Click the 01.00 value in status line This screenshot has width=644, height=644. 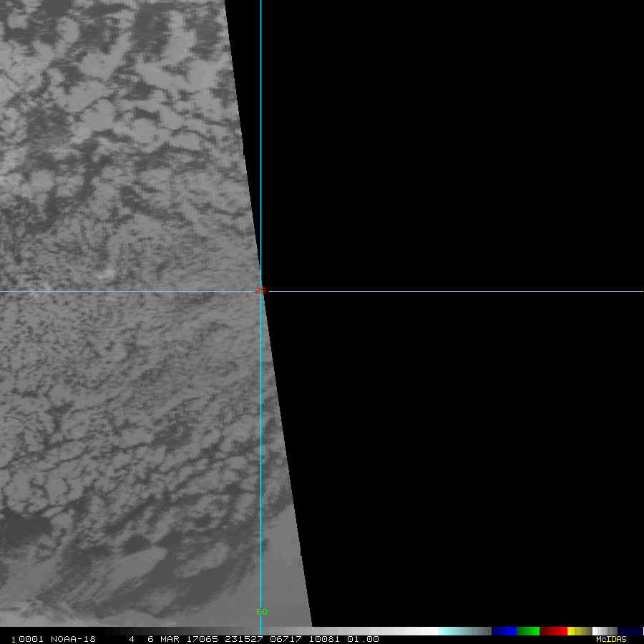363,639
